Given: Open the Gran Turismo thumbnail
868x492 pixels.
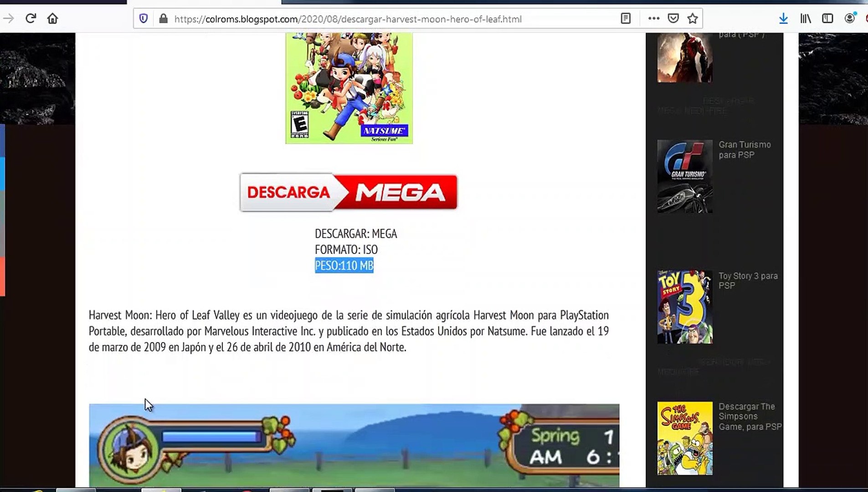Looking at the screenshot, I should [685, 176].
